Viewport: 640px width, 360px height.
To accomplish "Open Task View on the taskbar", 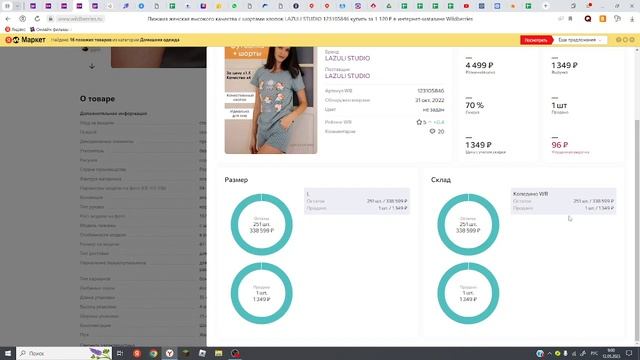I will [x=120, y=353].
